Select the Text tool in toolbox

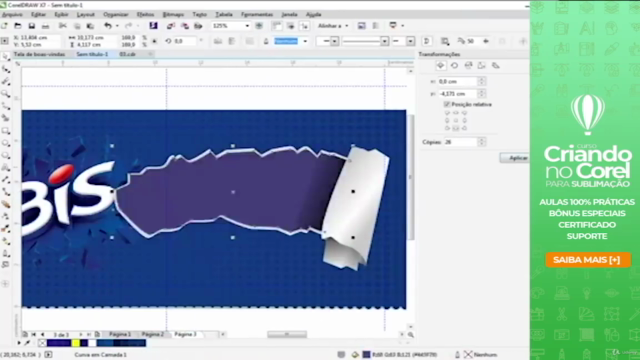tap(5, 168)
